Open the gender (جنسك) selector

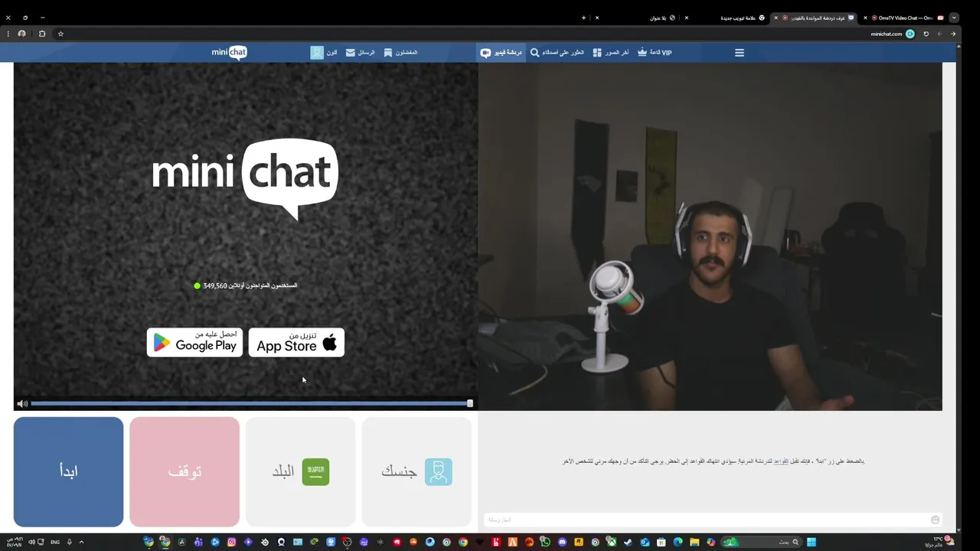416,471
